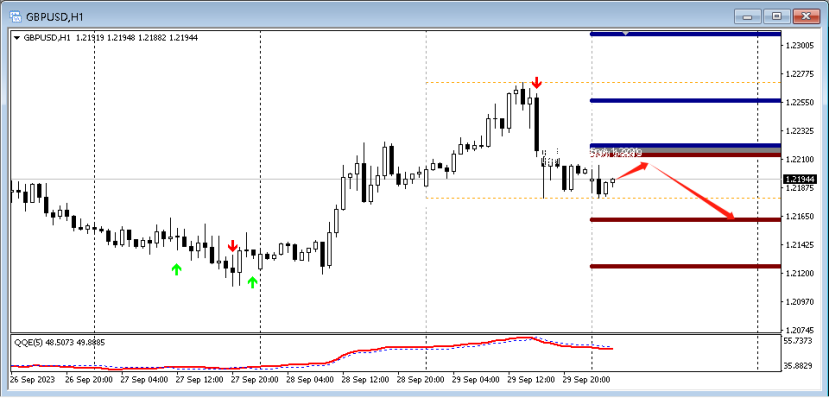Select the descending red forecast arrow tip
830x399 pixels.
(x=730, y=216)
